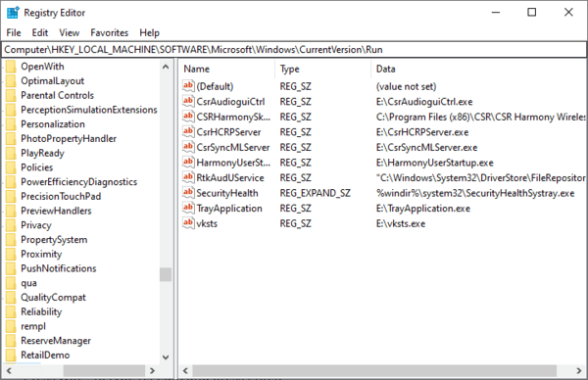The height and width of the screenshot is (380, 588).
Task: Click the values pane scroll right arrow
Action: 578,370
